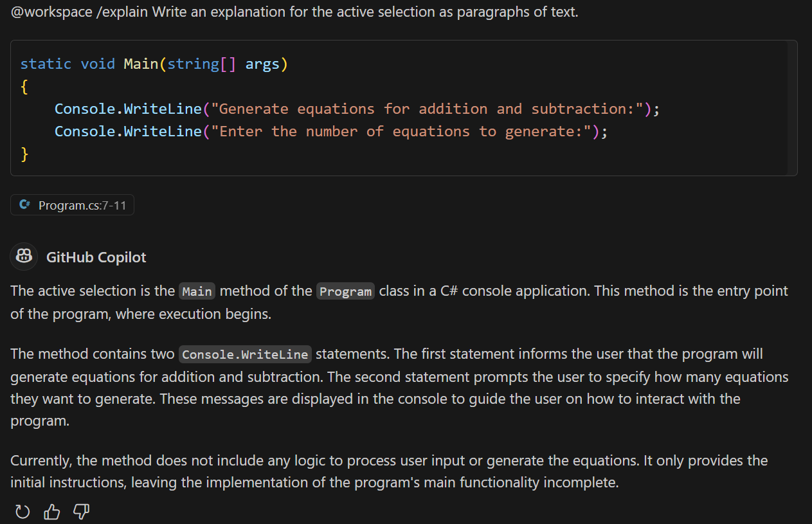Give a thumbs up to response
The image size is (812, 524).
point(51,512)
